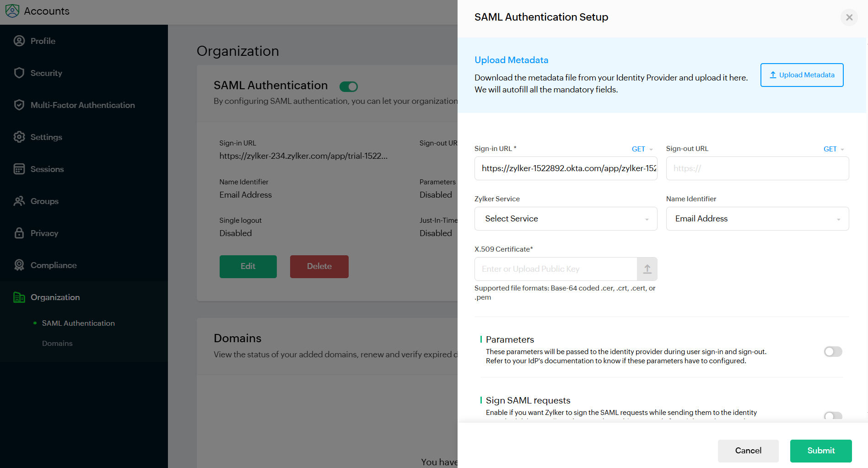Click the Parameters section title

point(510,339)
